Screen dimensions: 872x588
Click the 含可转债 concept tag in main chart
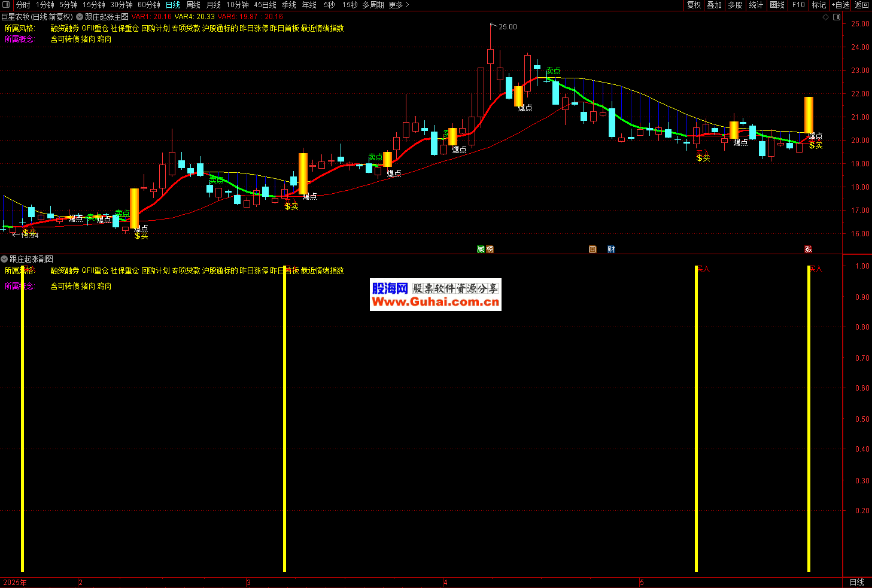pyautogui.click(x=65, y=39)
